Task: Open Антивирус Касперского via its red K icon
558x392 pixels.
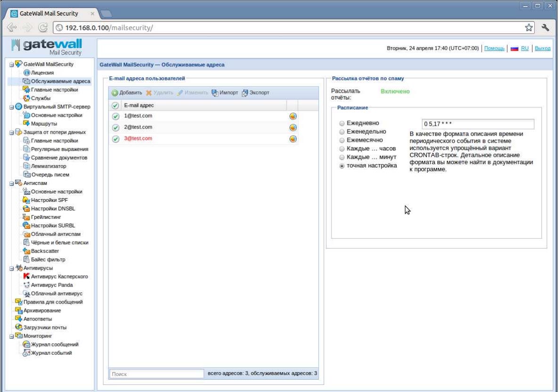Action: (26, 276)
